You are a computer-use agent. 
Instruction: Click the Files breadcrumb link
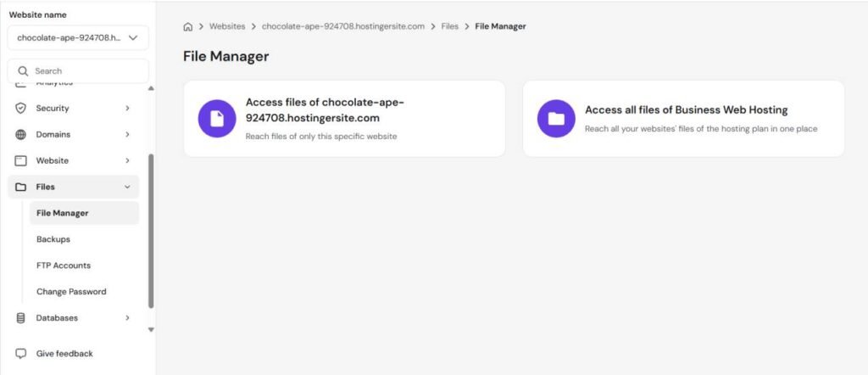(x=449, y=26)
